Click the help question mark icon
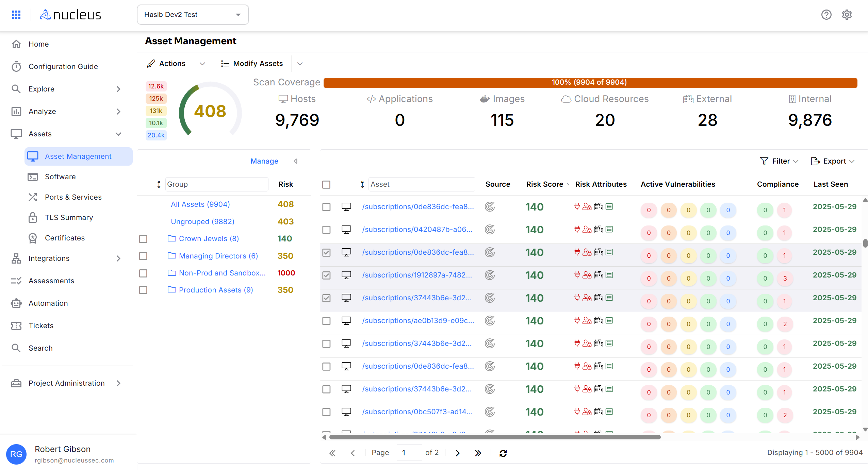868x470 pixels. 826,15
